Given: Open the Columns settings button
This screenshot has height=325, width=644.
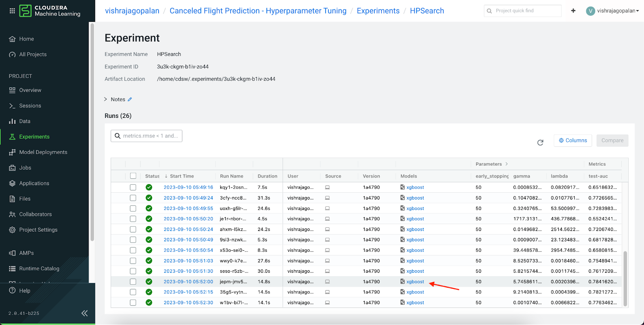Looking at the screenshot, I should (572, 140).
